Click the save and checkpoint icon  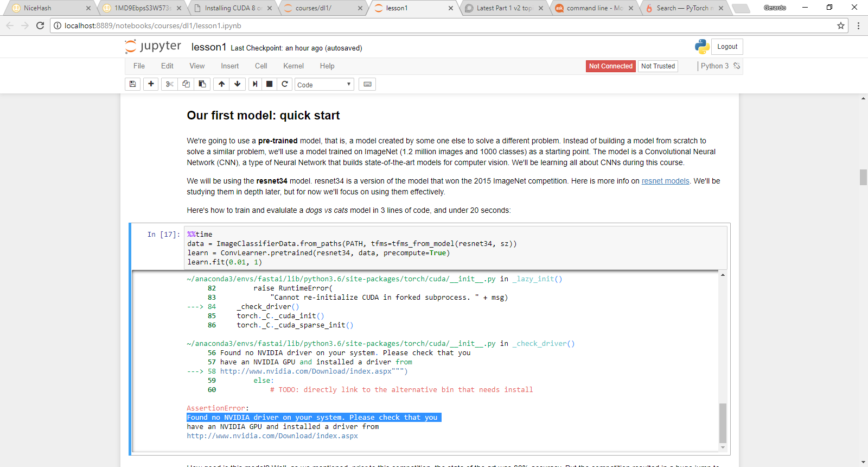tap(132, 84)
